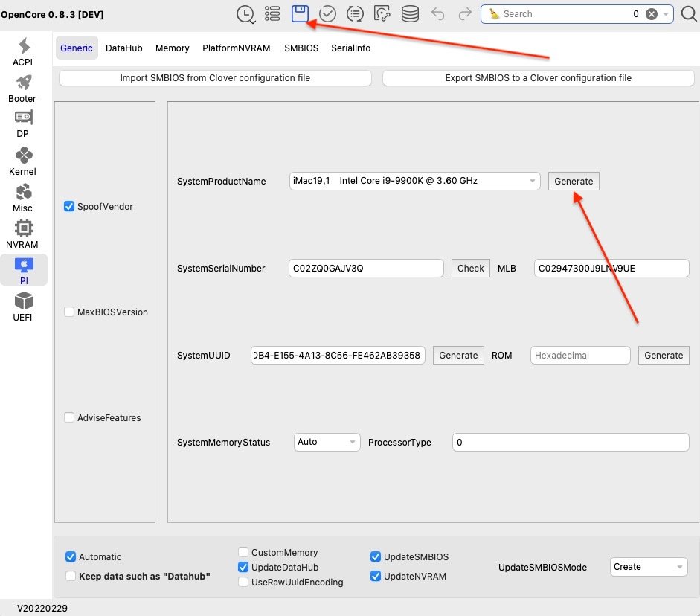Click the ProcessorType input field

pos(571,443)
